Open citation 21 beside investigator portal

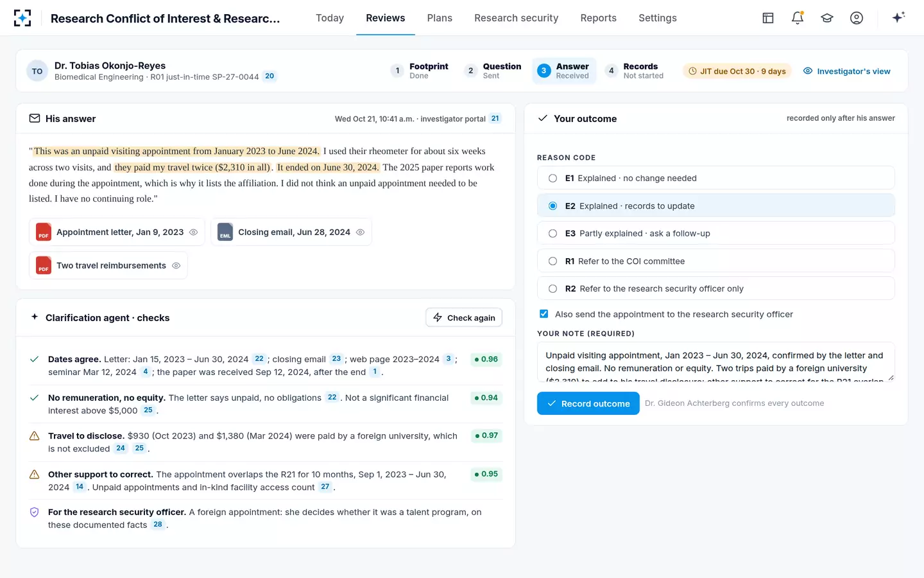pos(495,118)
